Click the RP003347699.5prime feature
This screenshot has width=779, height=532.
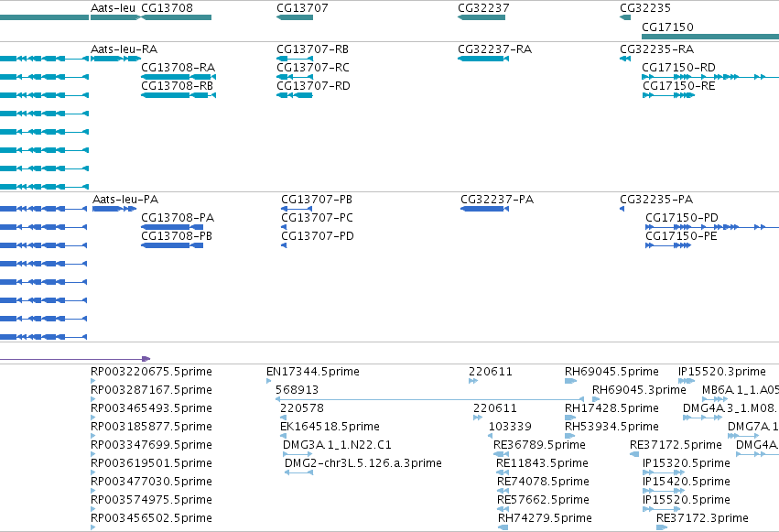(151, 445)
